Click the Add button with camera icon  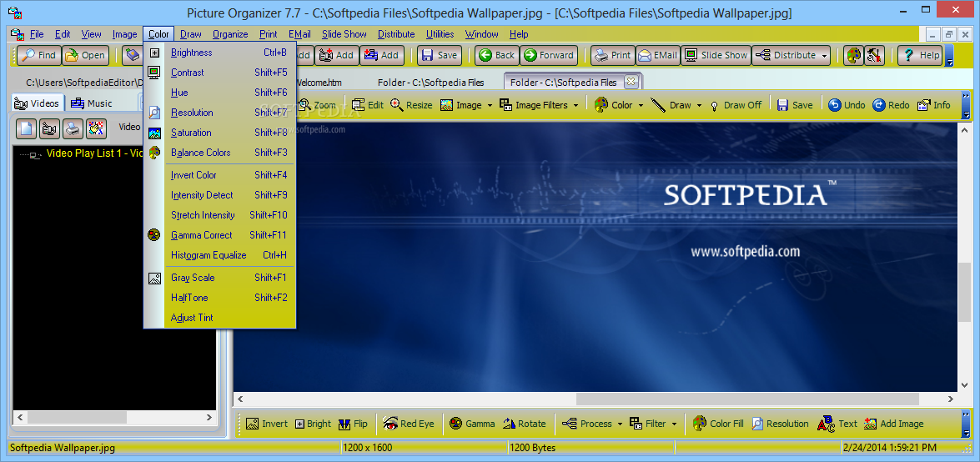coord(336,55)
